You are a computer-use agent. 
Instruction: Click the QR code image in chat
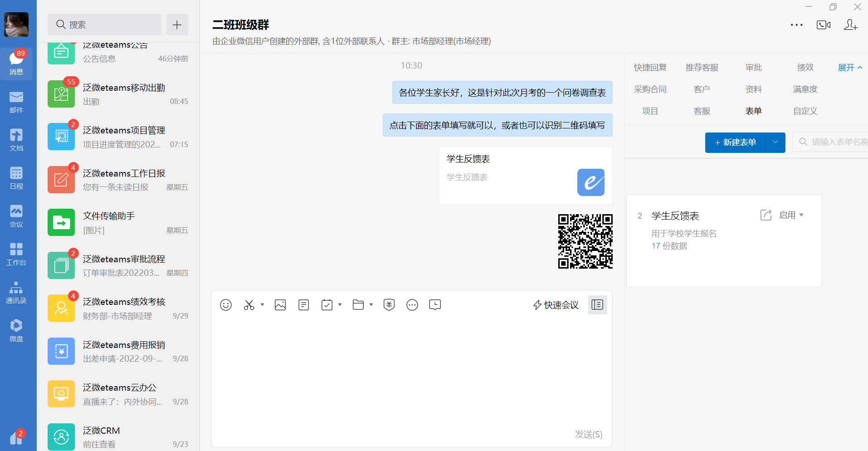point(585,241)
